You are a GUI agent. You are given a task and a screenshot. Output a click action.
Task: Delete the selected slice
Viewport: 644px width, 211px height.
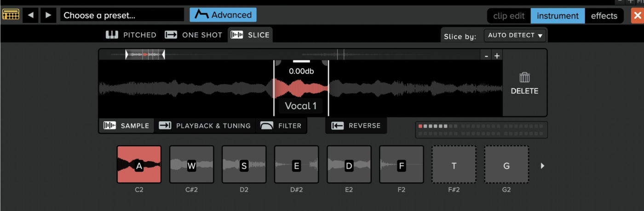click(524, 83)
